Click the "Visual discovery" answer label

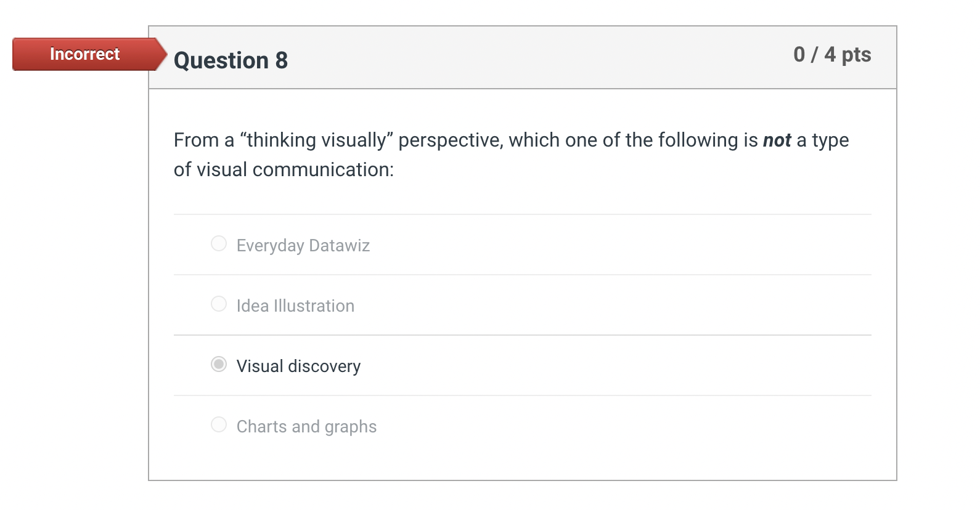pos(298,366)
